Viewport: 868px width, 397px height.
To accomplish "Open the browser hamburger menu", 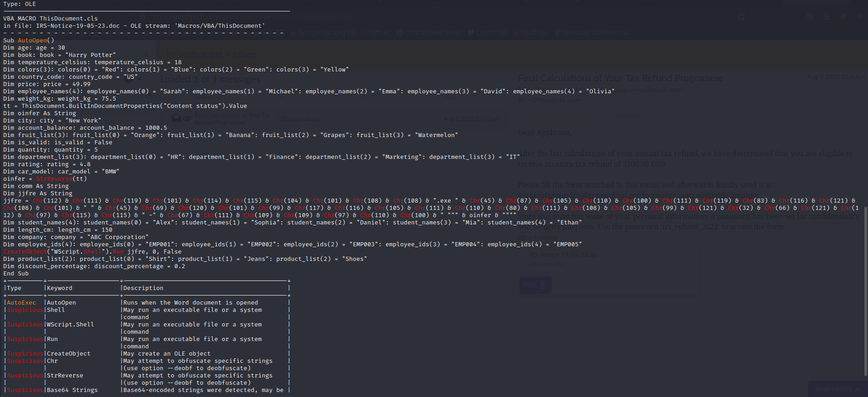I will (x=859, y=16).
